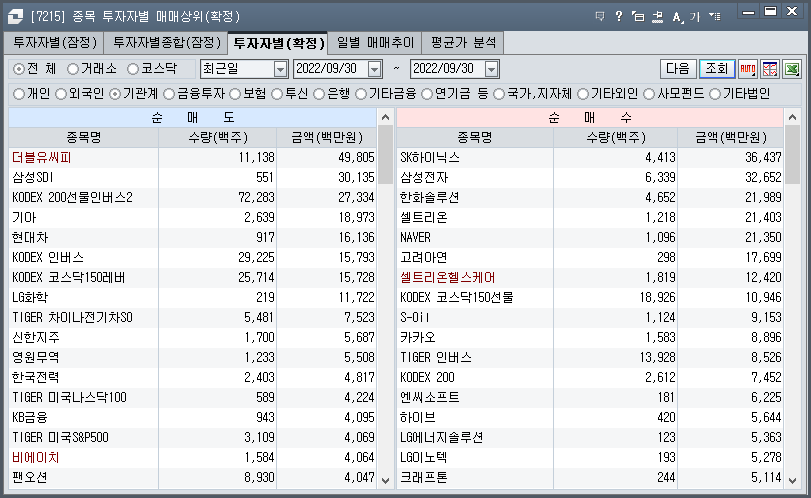The height and width of the screenshot is (498, 811).
Task: Switch to the 투자자별종합(잠정) tab
Action: click(x=166, y=43)
